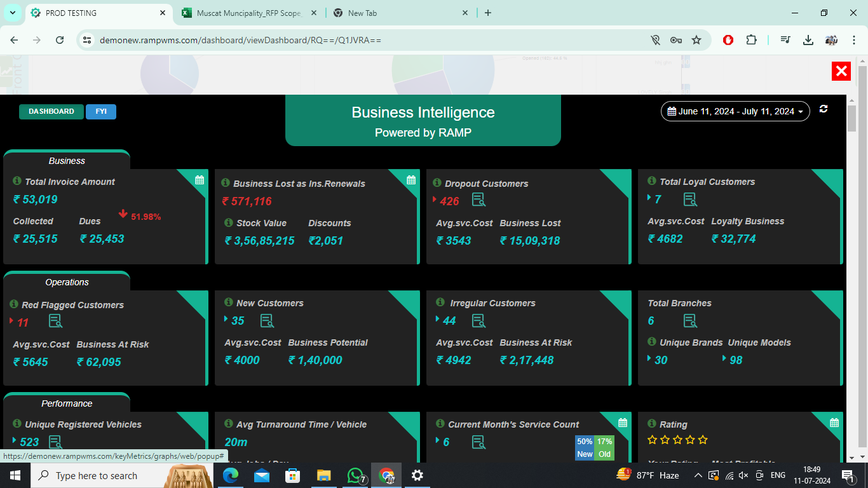Screen dimensions: 868x488
Task: Open WhatsApp from the taskbar
Action: [x=355, y=475]
